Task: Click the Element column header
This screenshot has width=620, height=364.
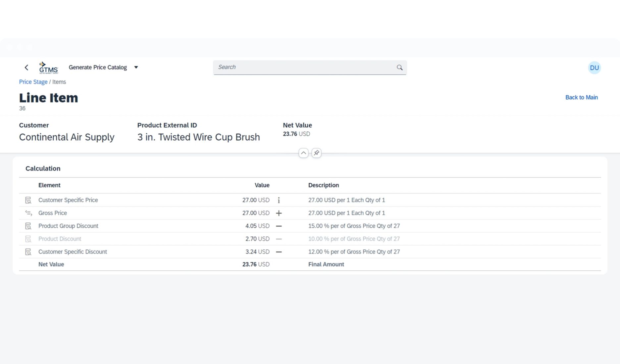Action: coord(49,185)
